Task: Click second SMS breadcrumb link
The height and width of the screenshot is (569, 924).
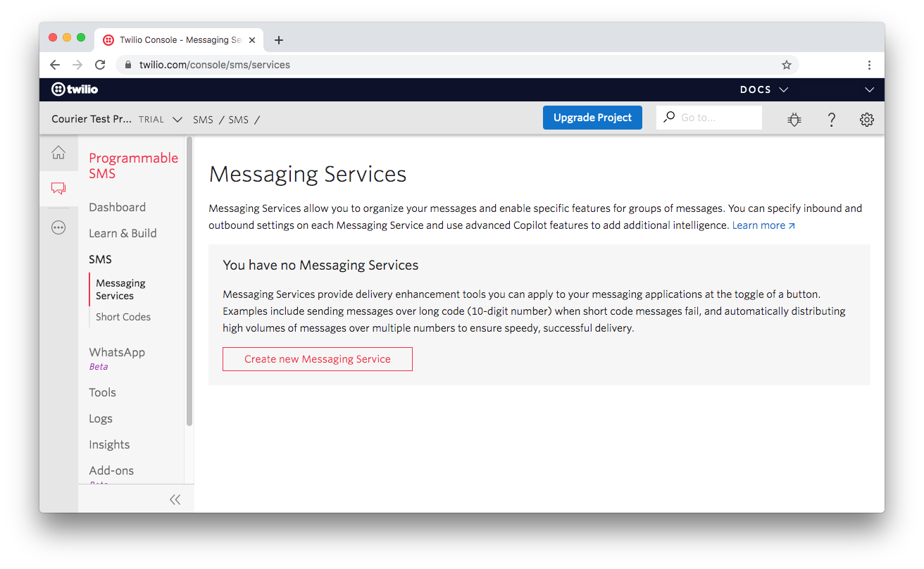Action: click(x=238, y=120)
